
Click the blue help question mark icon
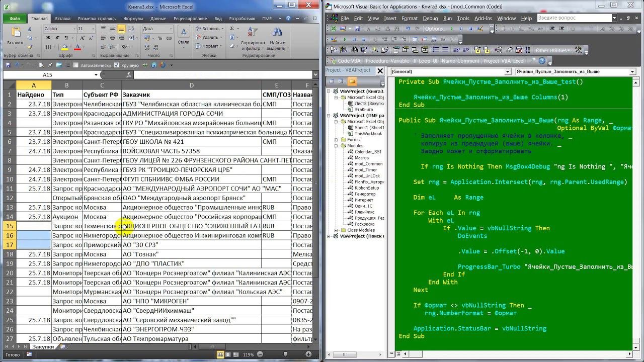pos(542,61)
